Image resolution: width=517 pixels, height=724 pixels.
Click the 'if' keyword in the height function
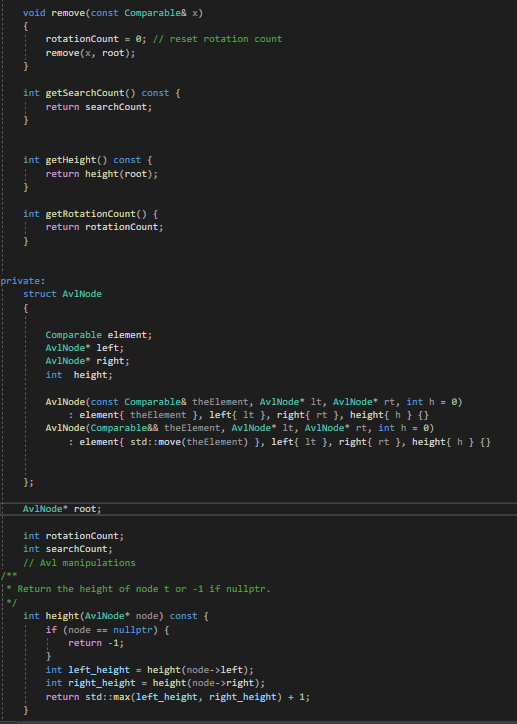click(51, 630)
